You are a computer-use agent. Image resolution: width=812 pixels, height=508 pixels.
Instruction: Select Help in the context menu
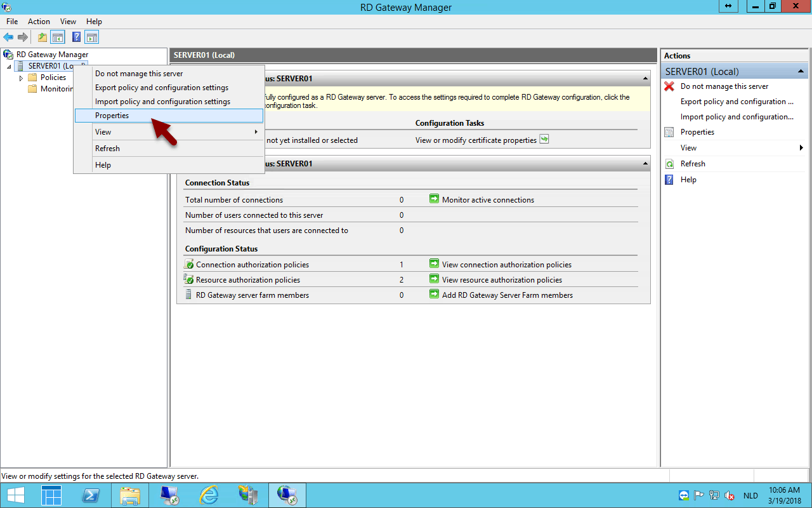pos(169,165)
